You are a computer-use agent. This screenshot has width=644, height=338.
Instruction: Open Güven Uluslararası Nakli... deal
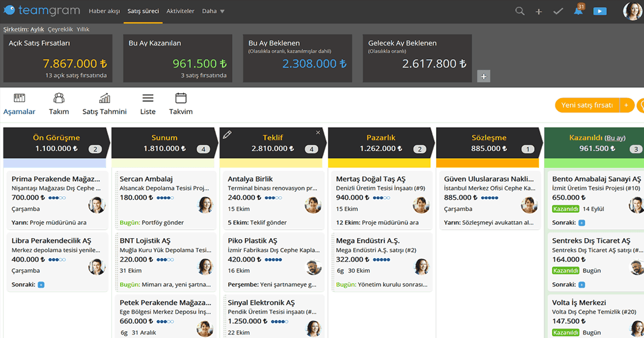(x=489, y=179)
